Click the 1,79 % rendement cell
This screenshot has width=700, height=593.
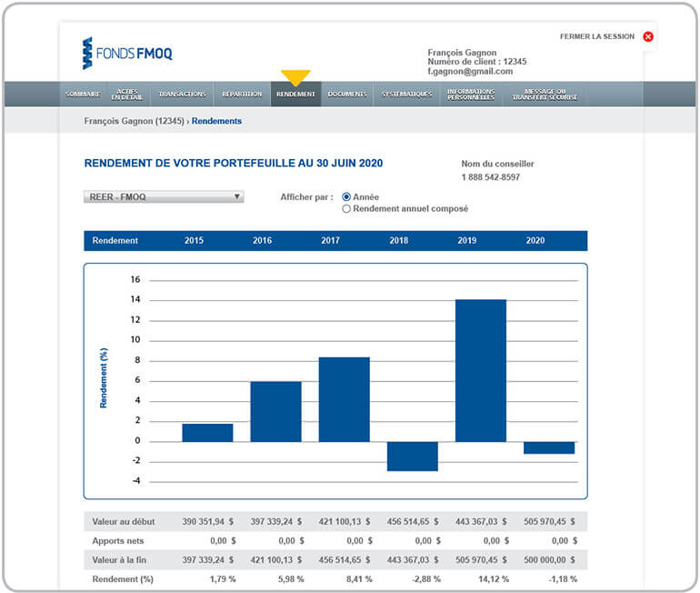pos(223,579)
